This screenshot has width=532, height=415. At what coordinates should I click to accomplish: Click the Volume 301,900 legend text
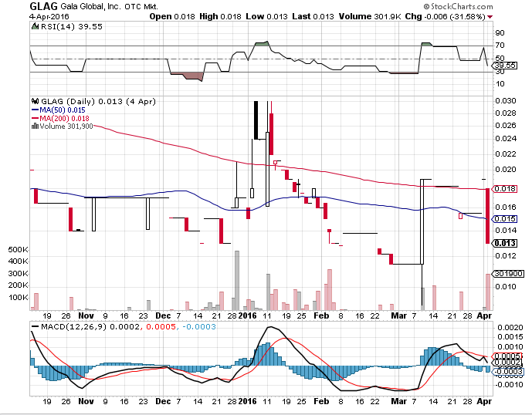coord(66,127)
